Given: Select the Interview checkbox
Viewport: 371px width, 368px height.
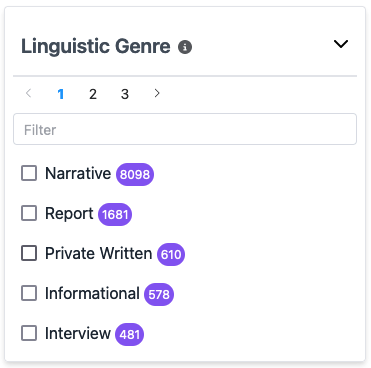Looking at the screenshot, I should click(x=29, y=333).
